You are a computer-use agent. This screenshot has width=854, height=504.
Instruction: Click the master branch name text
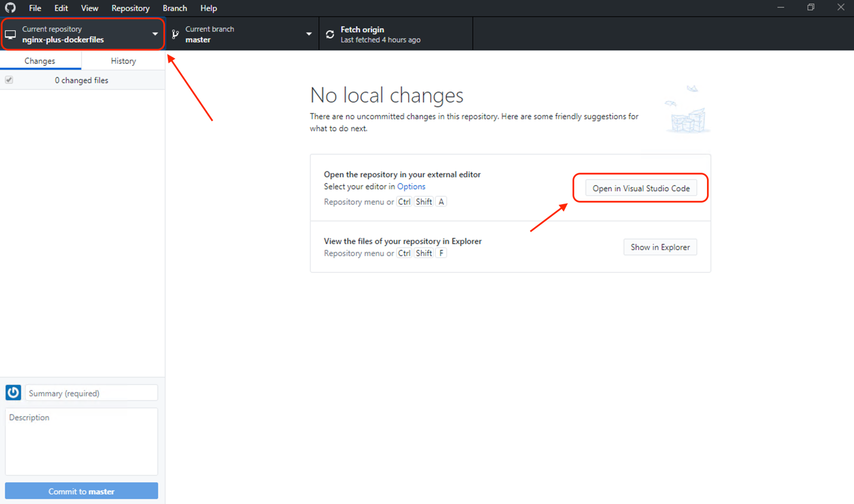[198, 40]
